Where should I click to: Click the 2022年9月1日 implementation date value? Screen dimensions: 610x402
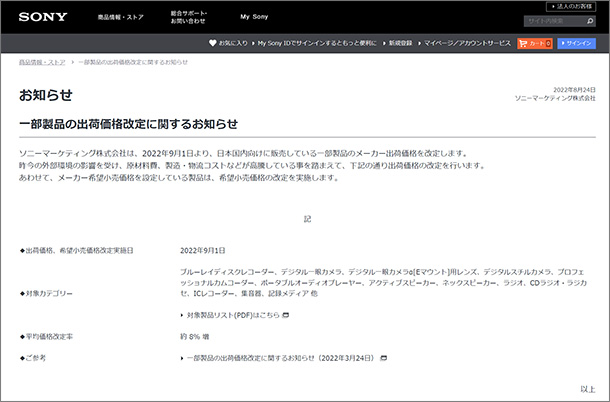(x=203, y=251)
